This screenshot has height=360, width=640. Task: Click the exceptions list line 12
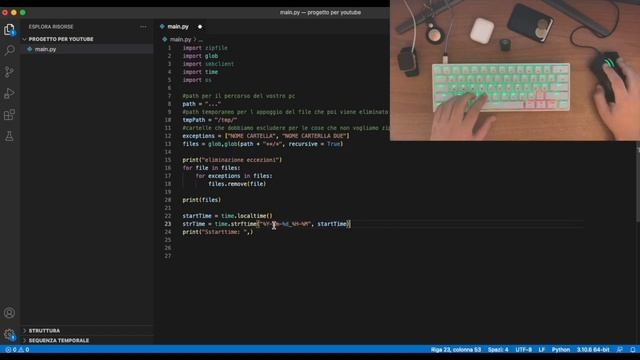pos(266,136)
